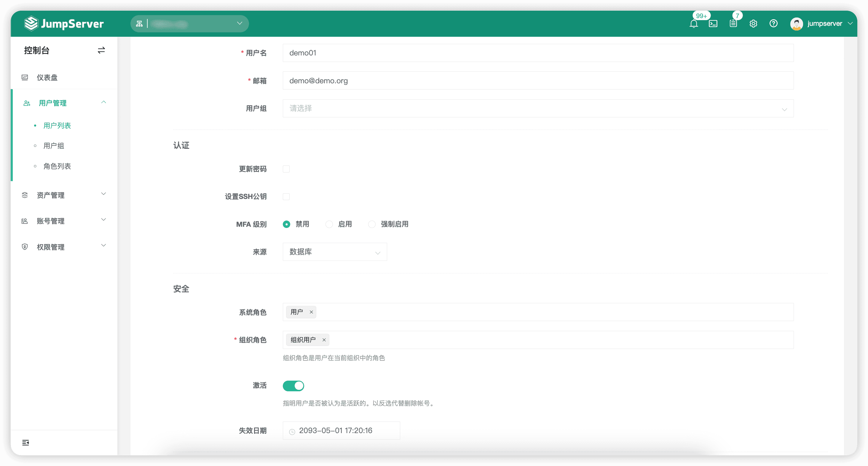Open the help question mark icon
Image resolution: width=868 pixels, height=466 pixels.
774,24
